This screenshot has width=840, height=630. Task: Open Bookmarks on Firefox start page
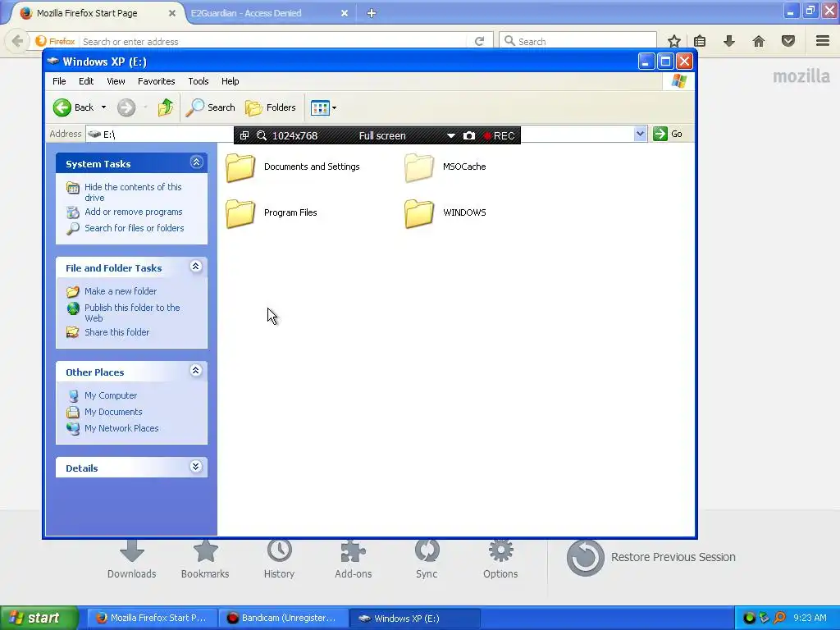pyautogui.click(x=205, y=559)
